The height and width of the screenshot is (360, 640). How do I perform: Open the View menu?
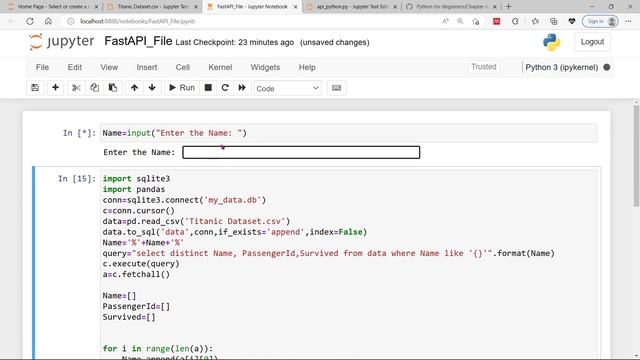tap(109, 67)
